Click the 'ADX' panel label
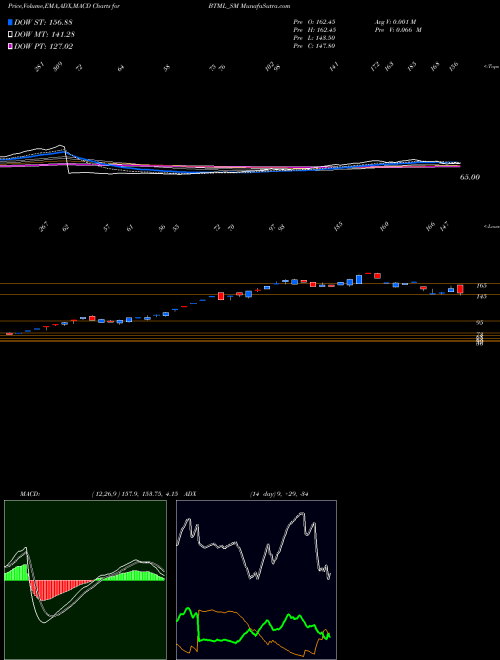 [x=191, y=494]
